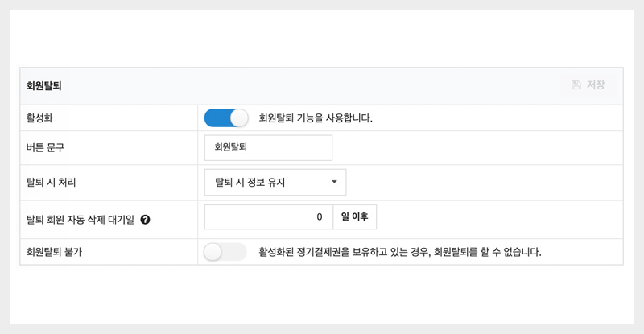Click the 회원탈퇴 기능을 사용합니다 label
The width and height of the screenshot is (644, 334).
[x=316, y=118]
